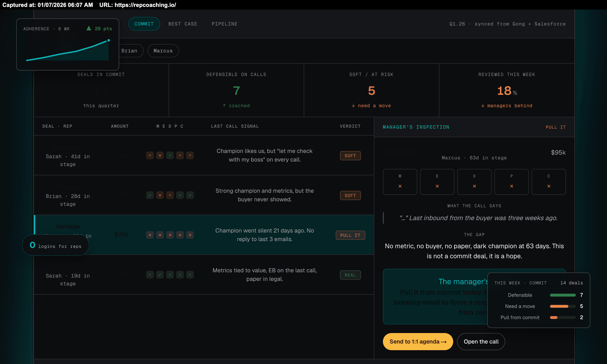
Task: Click last green check icon in Brian 28d row
Action: point(190,195)
